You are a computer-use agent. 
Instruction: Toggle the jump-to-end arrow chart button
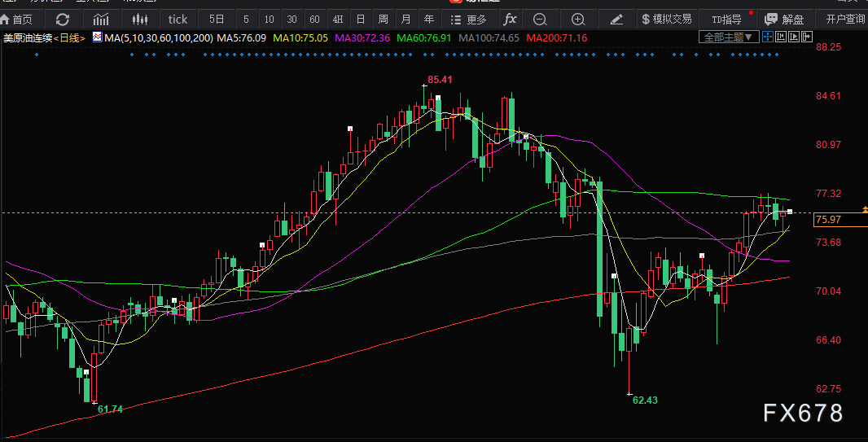point(807,37)
